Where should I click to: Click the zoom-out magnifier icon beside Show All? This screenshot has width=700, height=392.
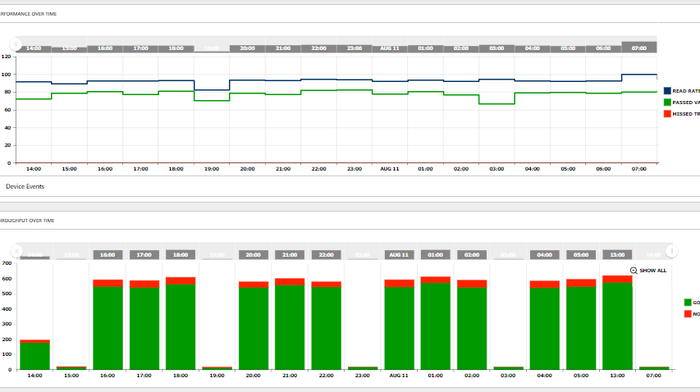pos(633,271)
